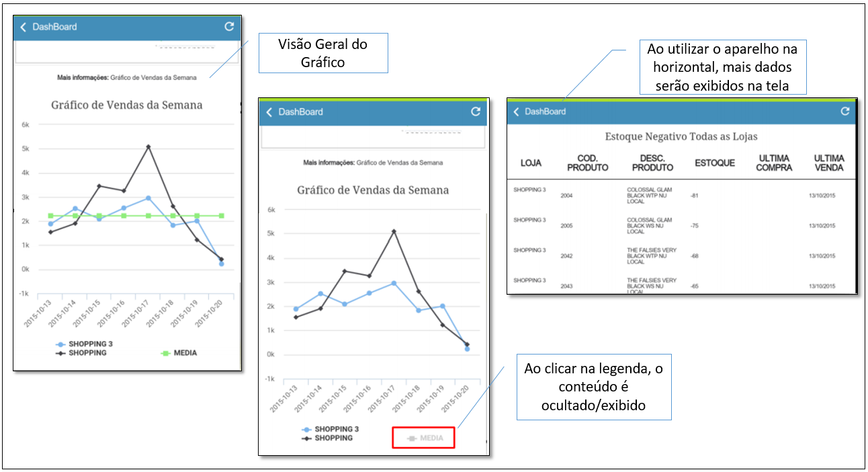Select SHOPPING peak point at 2015-10-17, middle chart

point(394,232)
